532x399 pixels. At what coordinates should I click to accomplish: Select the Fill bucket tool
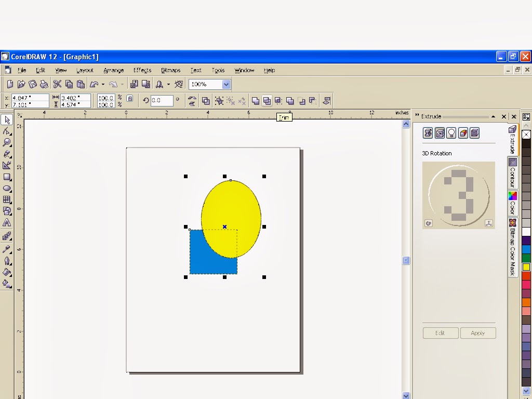(7, 272)
